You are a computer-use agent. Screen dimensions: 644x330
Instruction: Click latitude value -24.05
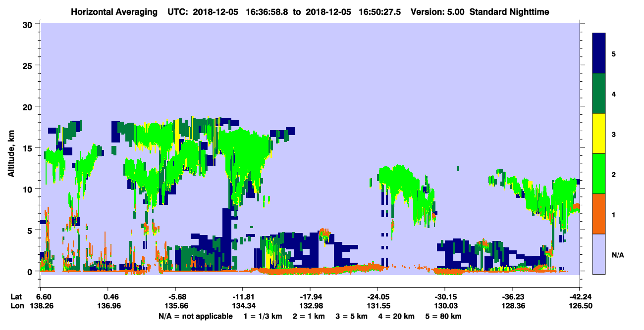(377, 297)
